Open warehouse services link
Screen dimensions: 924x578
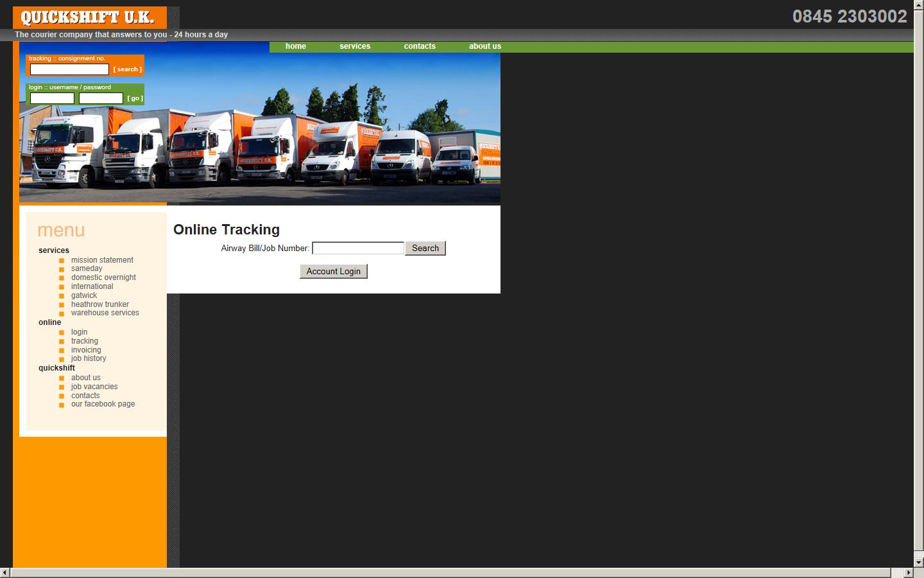(105, 313)
